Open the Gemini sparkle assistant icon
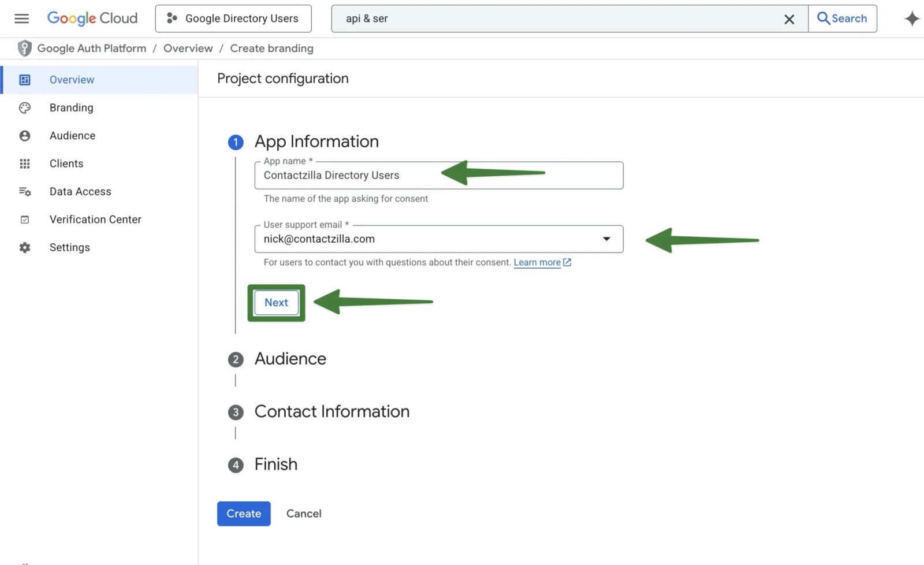The height and width of the screenshot is (565, 924). [912, 18]
